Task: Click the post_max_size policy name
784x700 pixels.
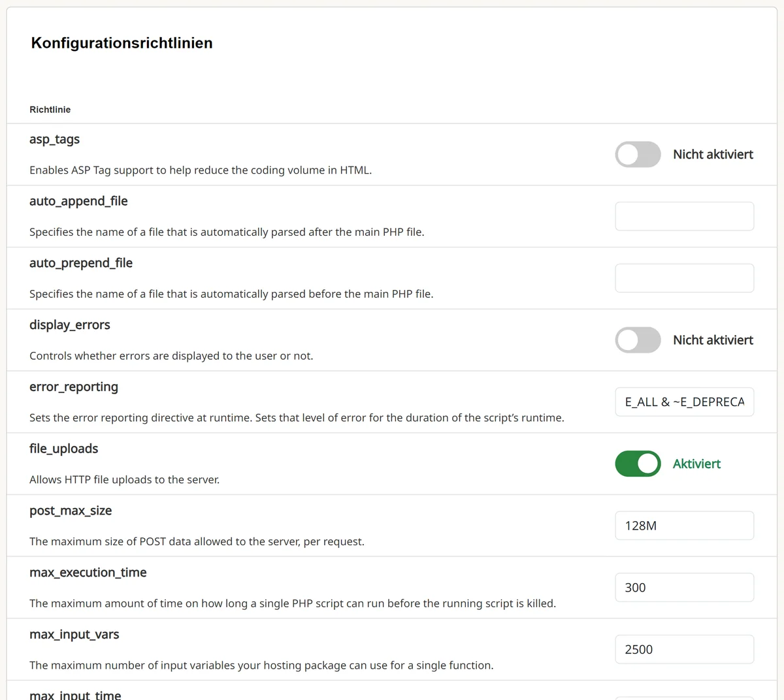Action: click(71, 511)
